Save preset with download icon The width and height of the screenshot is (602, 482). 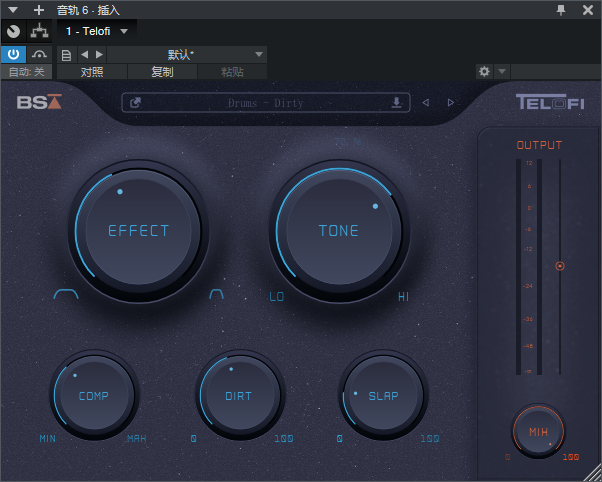397,103
